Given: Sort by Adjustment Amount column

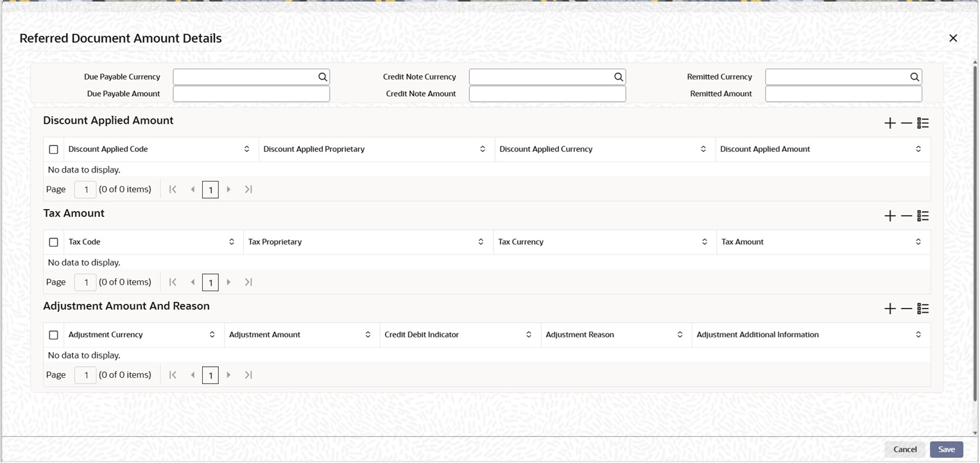Looking at the screenshot, I should (368, 335).
